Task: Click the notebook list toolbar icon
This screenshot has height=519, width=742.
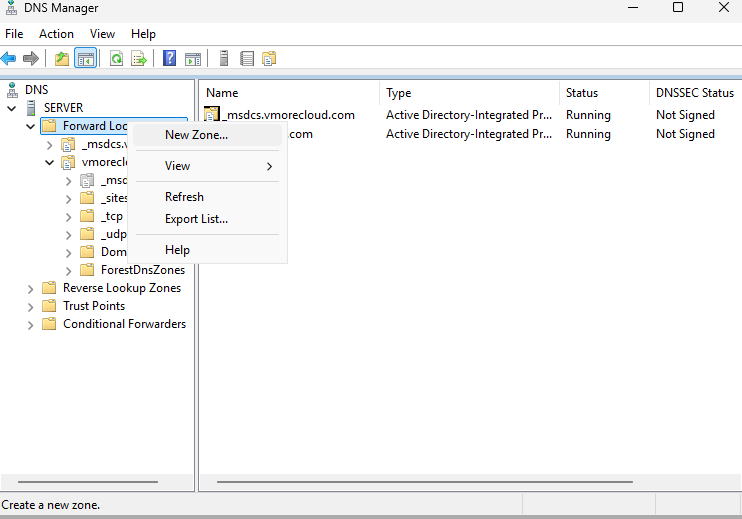Action: (x=247, y=59)
